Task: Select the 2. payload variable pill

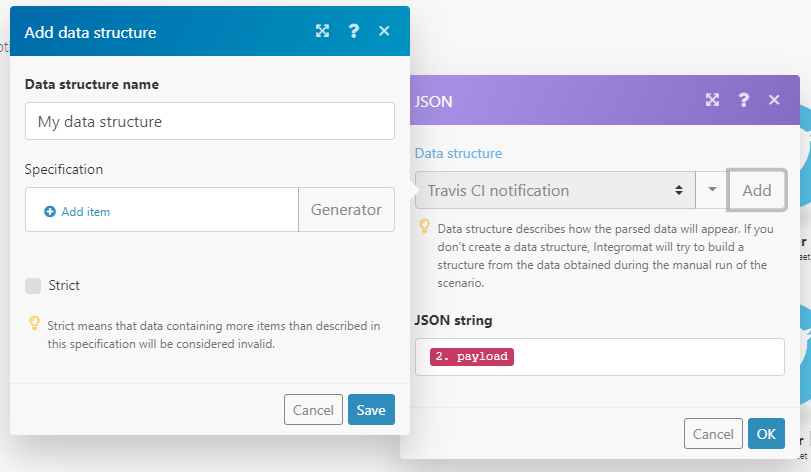Action: point(472,357)
